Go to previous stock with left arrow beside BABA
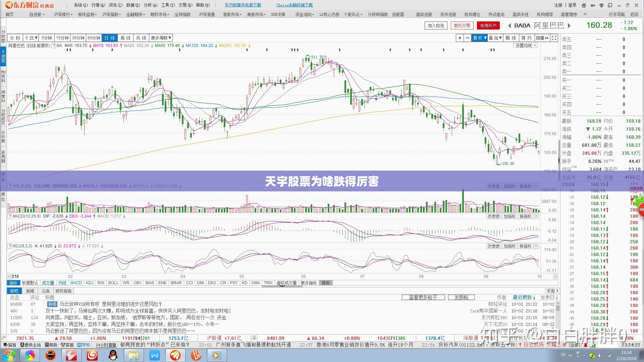 [509, 25]
